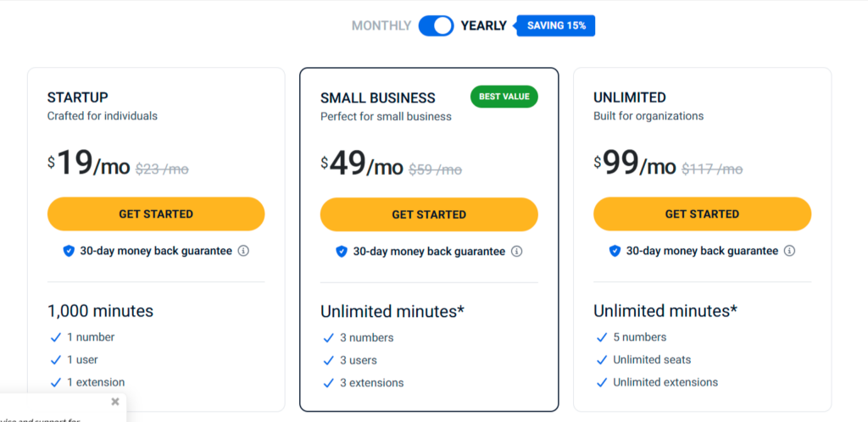
Task: Click GET STARTED for Unlimited plan
Action: pyautogui.click(x=702, y=215)
